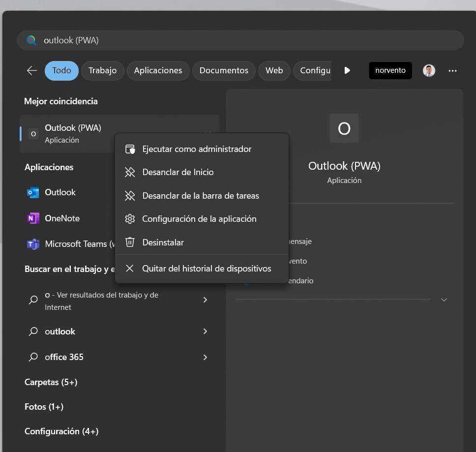Viewport: 476px width, 452px height.
Task: Click the unpin icon beside Desanclar de Inicio
Action: pos(130,172)
